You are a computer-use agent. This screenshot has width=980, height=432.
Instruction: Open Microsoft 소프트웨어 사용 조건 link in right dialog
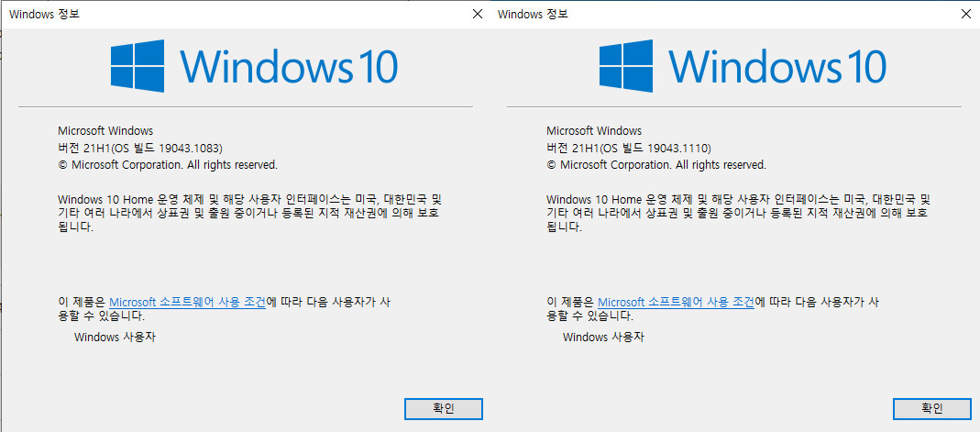coord(677,302)
